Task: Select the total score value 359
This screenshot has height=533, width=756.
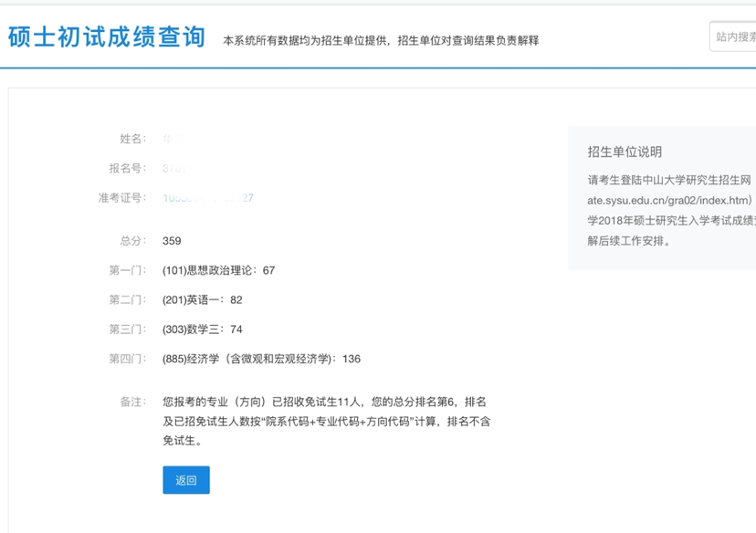Action: 172,241
